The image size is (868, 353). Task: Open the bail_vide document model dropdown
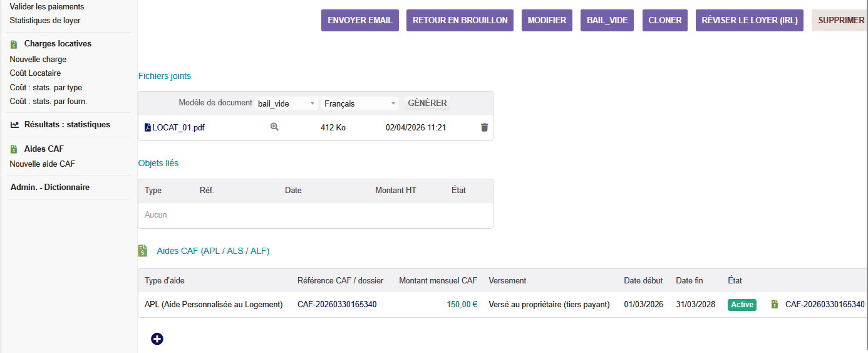point(287,103)
